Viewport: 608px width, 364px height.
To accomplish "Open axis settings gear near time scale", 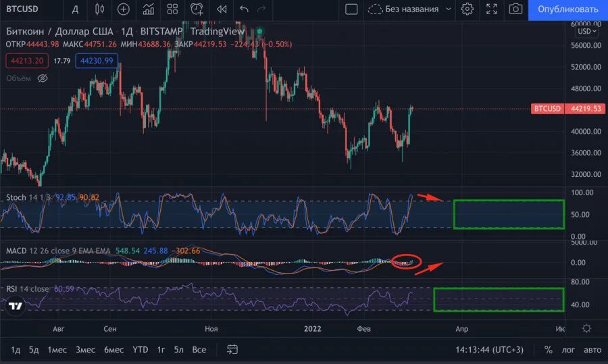I will tap(586, 328).
